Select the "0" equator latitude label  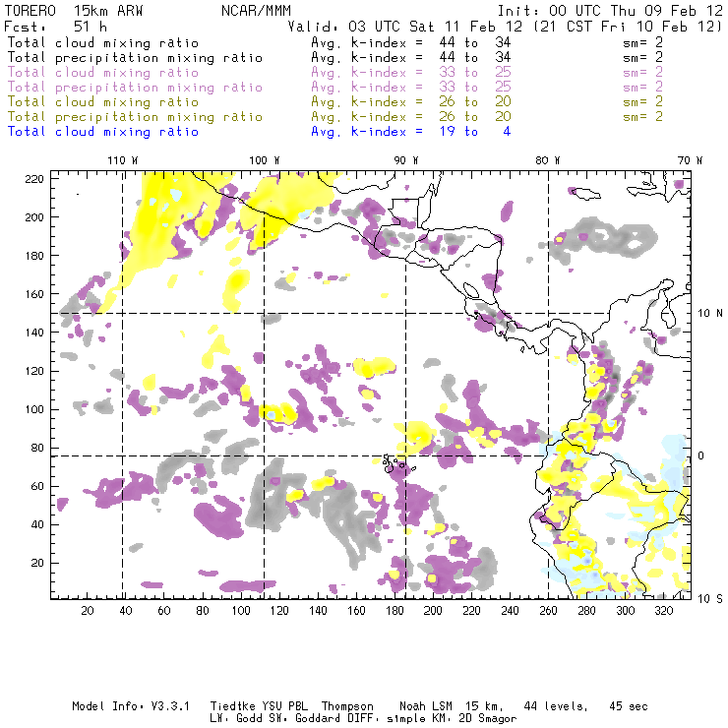point(701,455)
